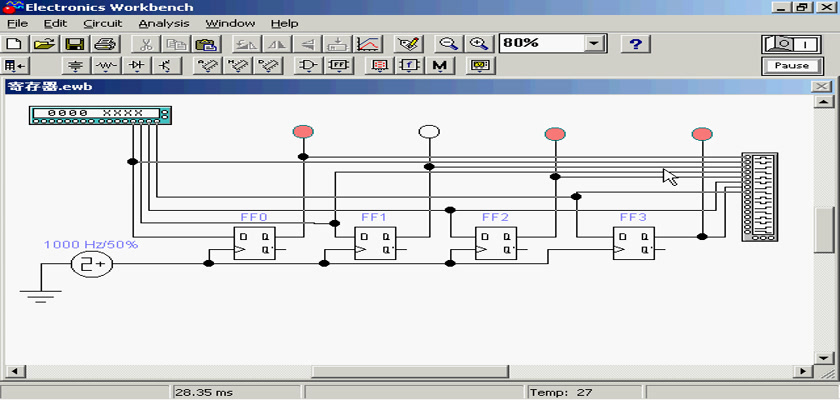The image size is (840, 400).
Task: Open the Transistors parts bin
Action: pos(165,66)
